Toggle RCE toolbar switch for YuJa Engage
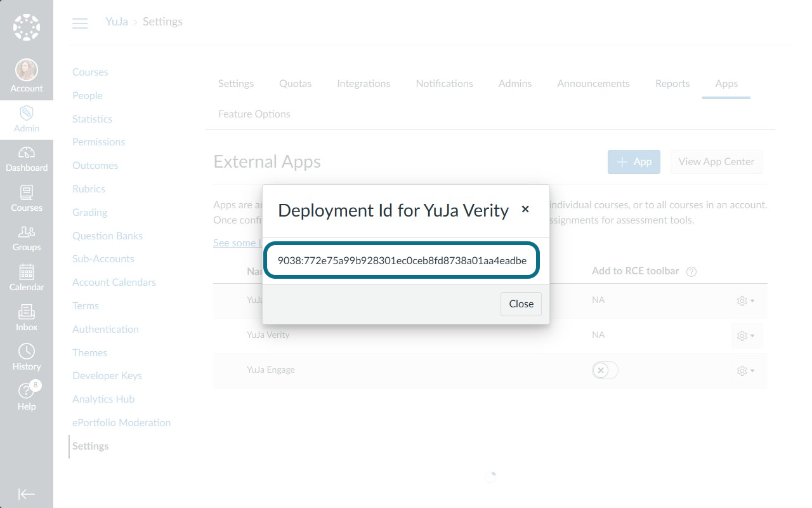This screenshot has height=508, width=812. coord(605,370)
